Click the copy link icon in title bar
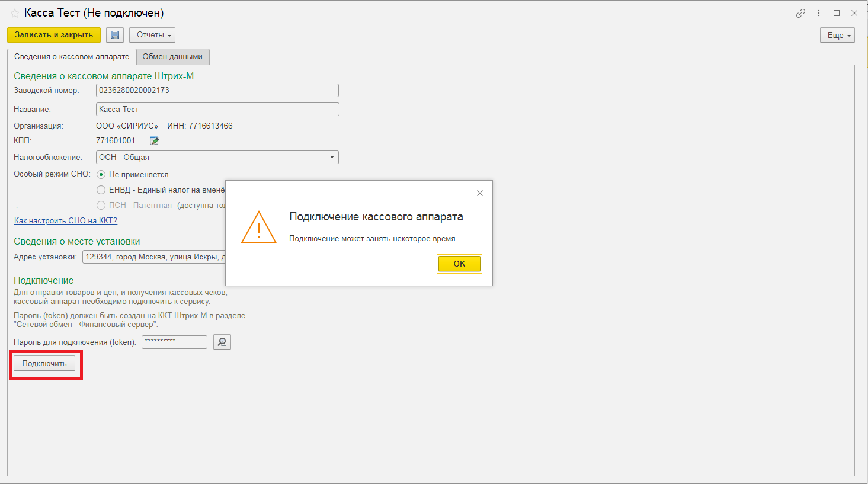Screen dimensions: 868x484 click(800, 13)
